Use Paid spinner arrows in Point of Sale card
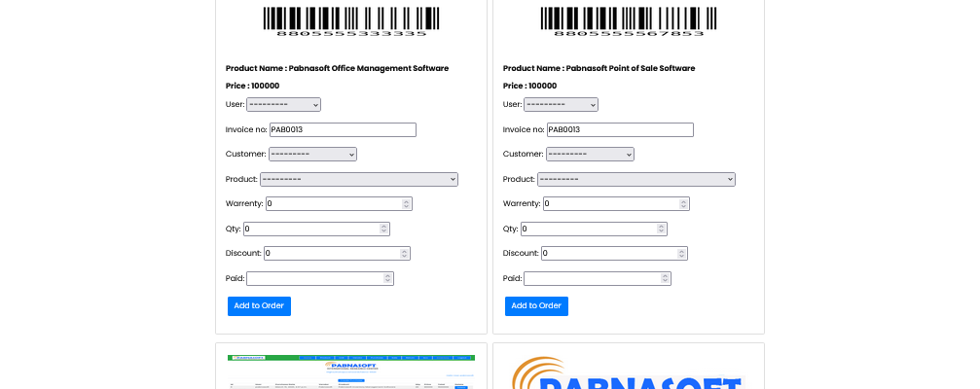The image size is (980, 389). click(x=665, y=278)
